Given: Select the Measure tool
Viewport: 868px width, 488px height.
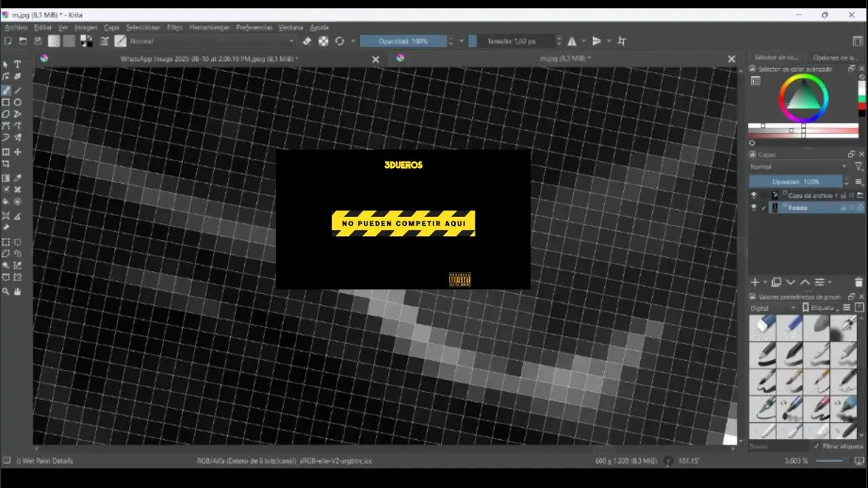Looking at the screenshot, I should 18,216.
